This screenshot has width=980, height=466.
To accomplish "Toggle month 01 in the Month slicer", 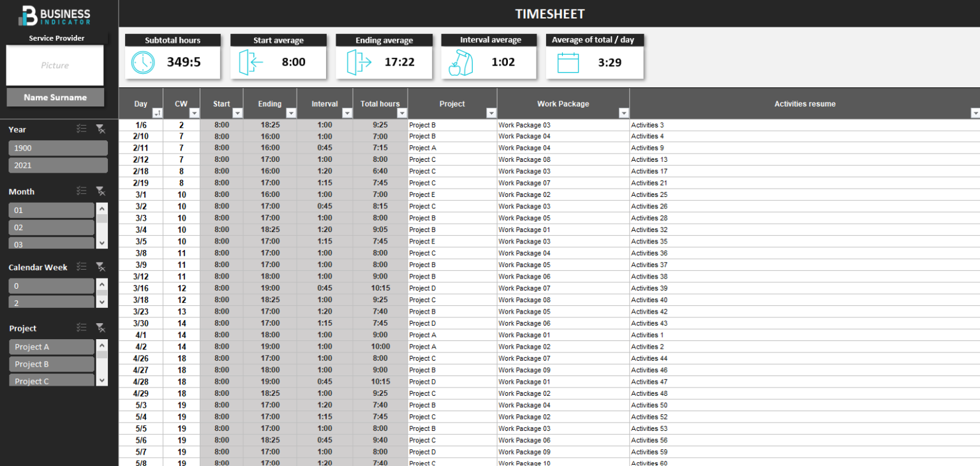I will click(51, 210).
